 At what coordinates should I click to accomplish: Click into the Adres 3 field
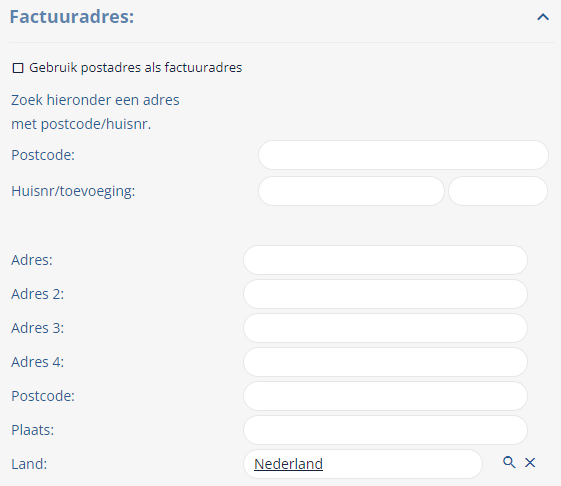click(385, 328)
